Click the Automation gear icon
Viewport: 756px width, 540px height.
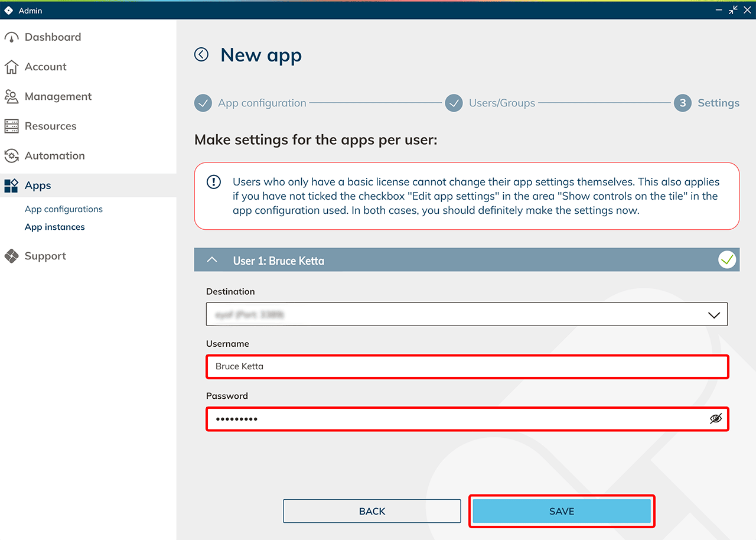point(11,156)
